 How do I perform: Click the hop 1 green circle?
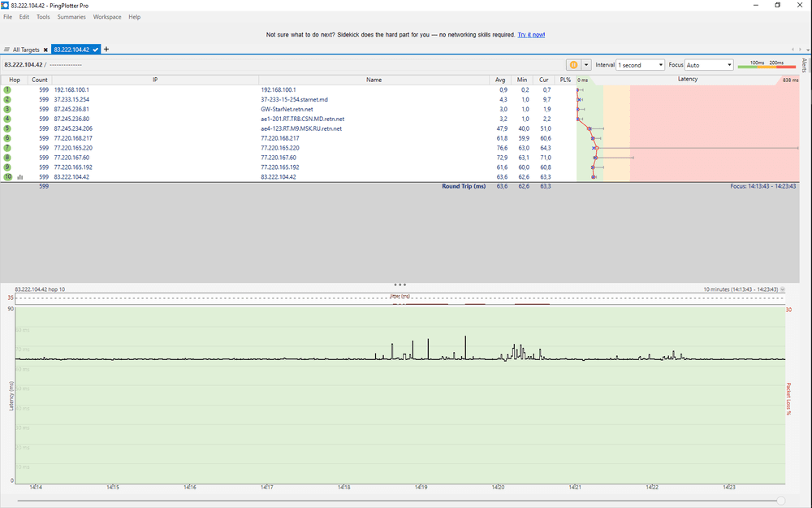click(x=7, y=89)
